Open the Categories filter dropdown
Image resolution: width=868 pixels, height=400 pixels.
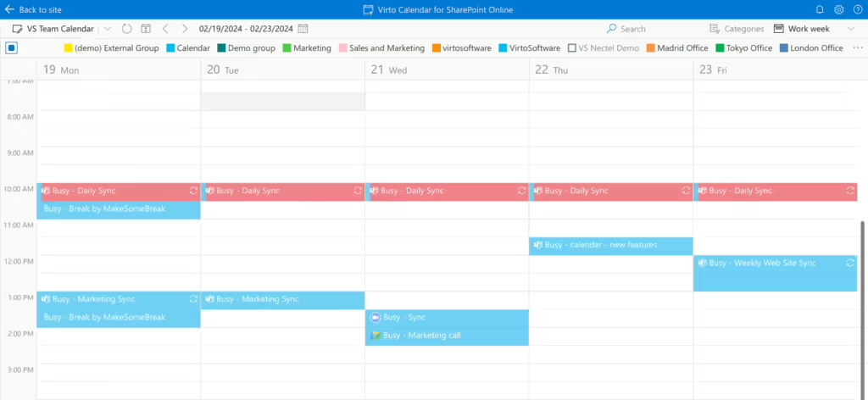(x=737, y=29)
